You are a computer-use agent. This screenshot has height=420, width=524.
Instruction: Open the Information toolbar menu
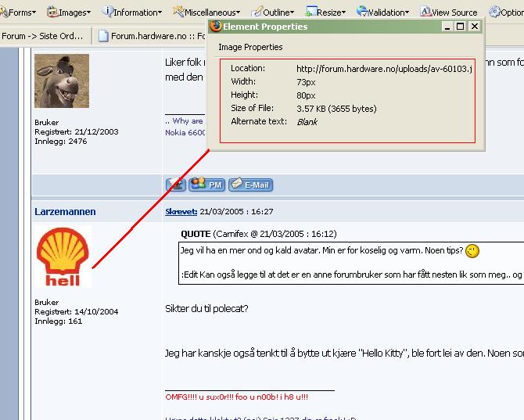[132, 13]
